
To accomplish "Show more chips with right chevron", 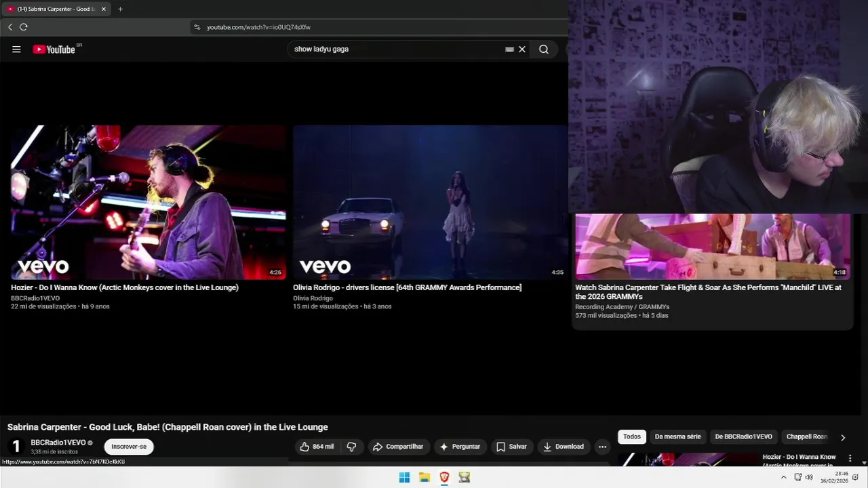I will (x=843, y=437).
